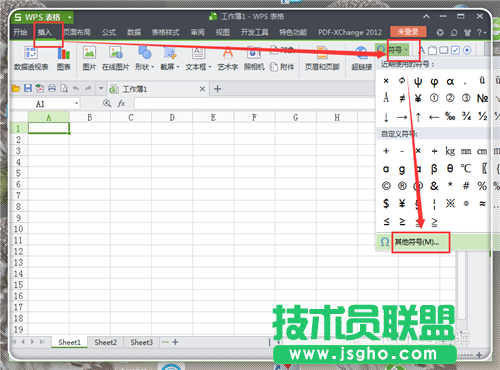Insert an attachment (附件)
The height and width of the screenshot is (370, 500).
pos(282,67)
